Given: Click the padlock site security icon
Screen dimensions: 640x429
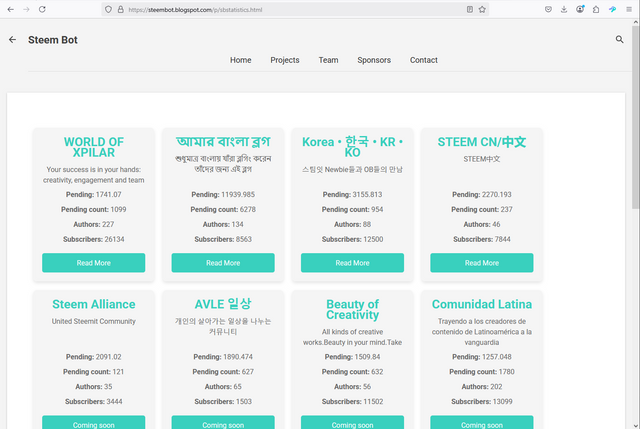Looking at the screenshot, I should tap(121, 9).
